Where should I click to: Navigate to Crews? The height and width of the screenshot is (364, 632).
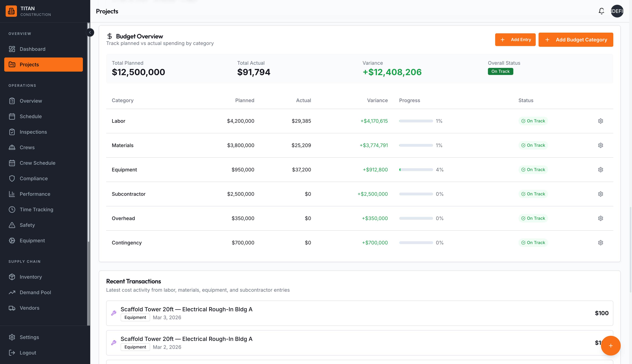click(x=44, y=147)
